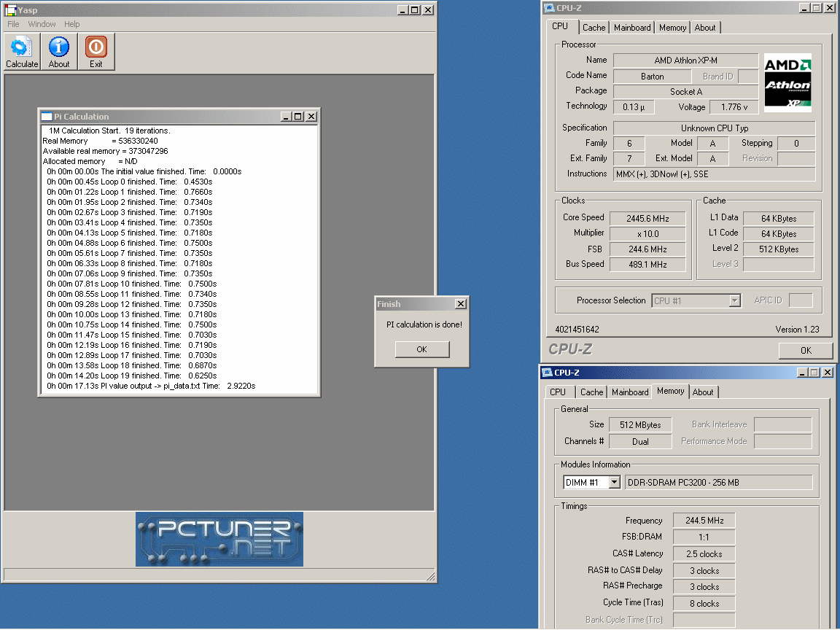This screenshot has height=630, width=840.
Task: Click the memory Size 512 MBytes field
Action: click(x=640, y=425)
